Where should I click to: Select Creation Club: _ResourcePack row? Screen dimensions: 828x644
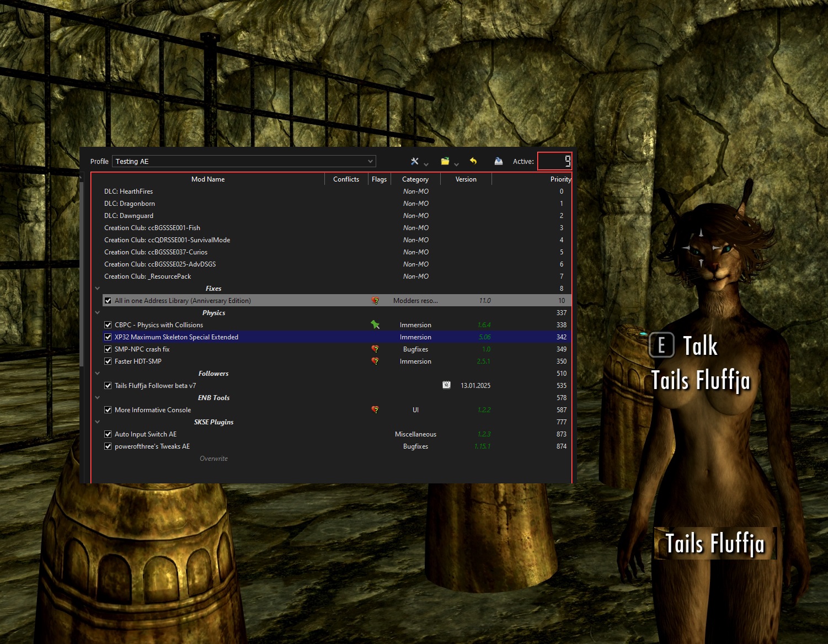(x=332, y=276)
